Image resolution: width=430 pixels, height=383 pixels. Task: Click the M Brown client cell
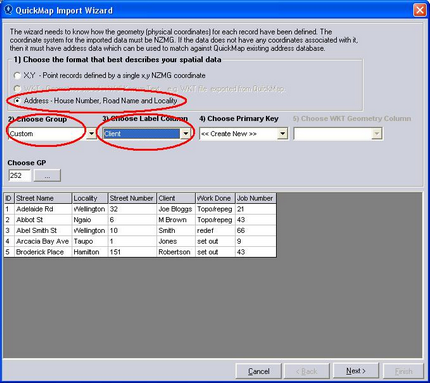[x=175, y=220]
